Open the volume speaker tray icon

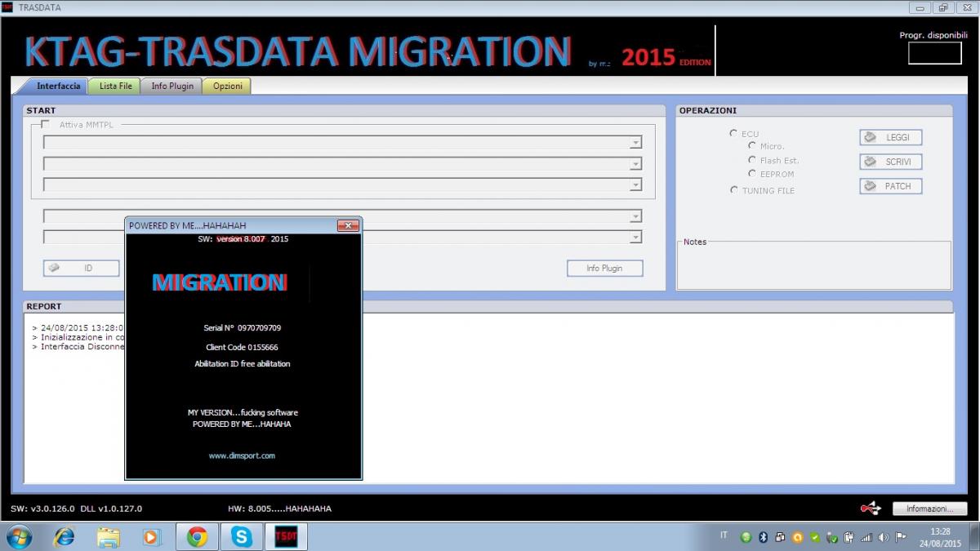coord(883,537)
